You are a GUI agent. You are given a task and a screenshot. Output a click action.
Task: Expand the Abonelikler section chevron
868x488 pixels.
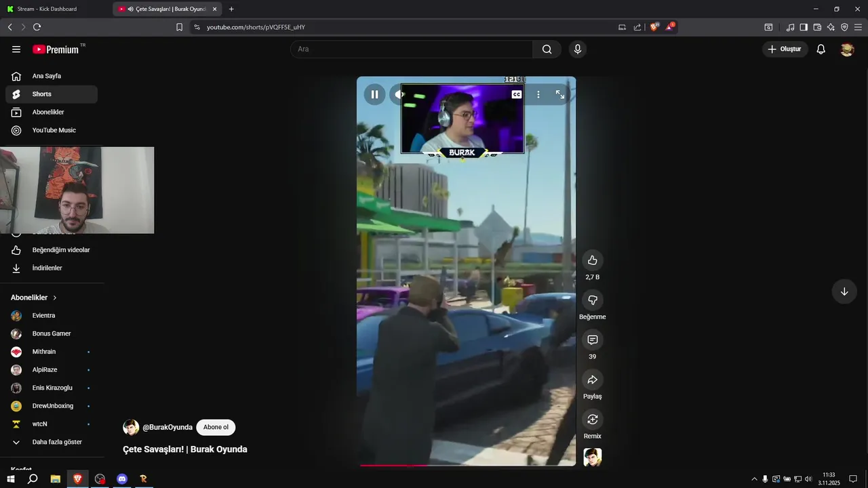click(x=55, y=298)
